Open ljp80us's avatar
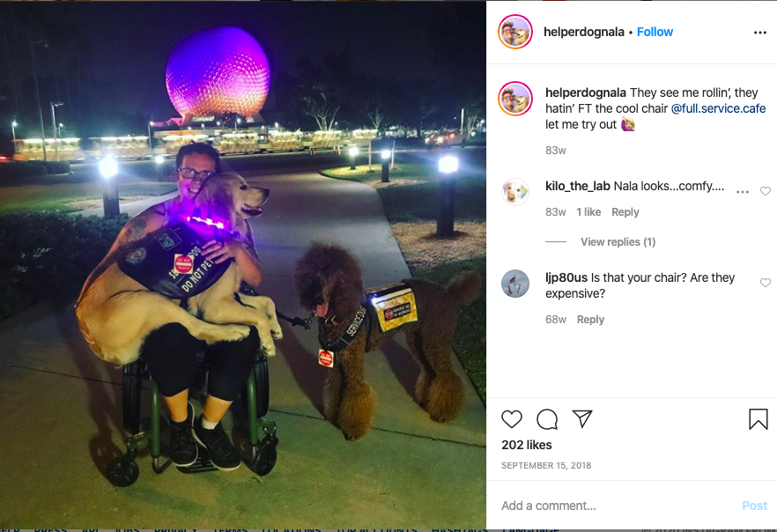The image size is (777, 532). (x=515, y=284)
